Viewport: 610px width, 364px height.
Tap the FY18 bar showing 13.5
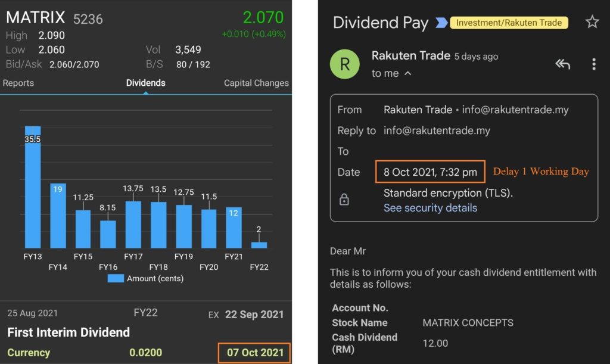(158, 225)
